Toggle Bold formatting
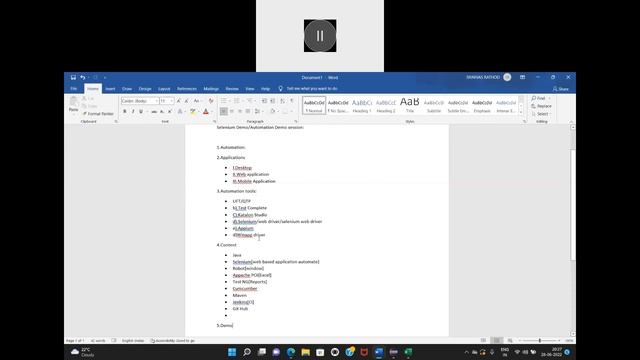 coord(125,111)
